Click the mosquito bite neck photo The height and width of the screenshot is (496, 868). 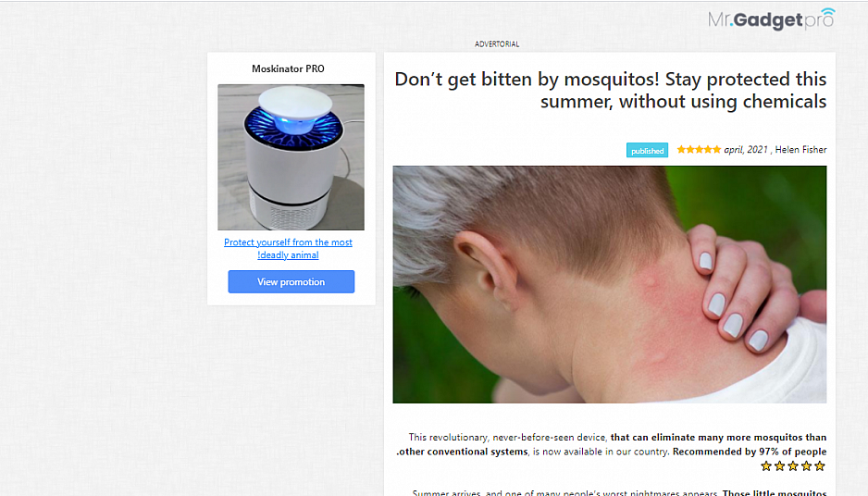(610, 284)
